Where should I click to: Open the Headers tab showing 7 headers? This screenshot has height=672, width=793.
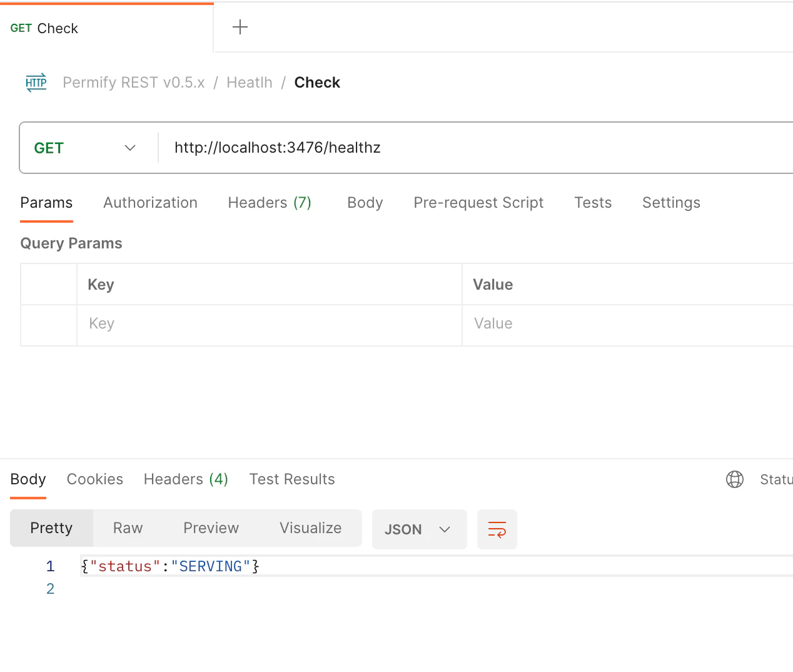[270, 202]
